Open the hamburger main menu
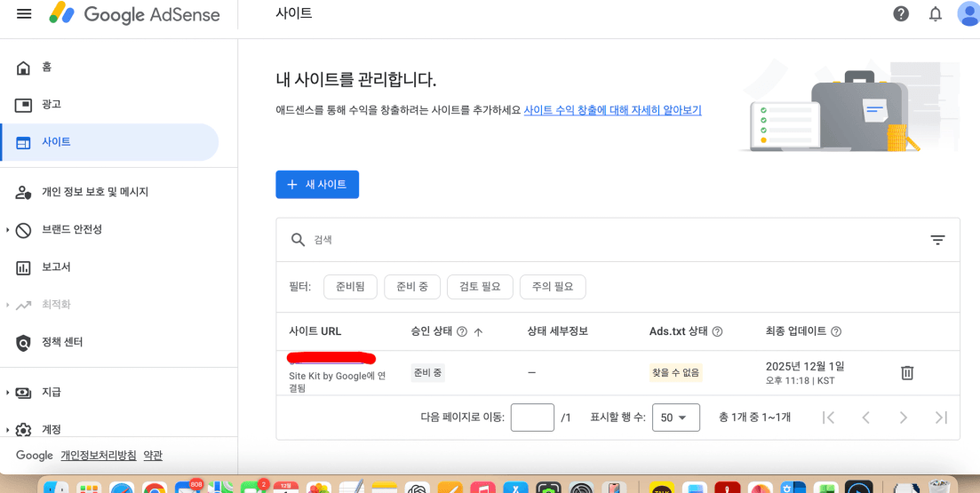Viewport: 980px width, 493px height. pyautogui.click(x=24, y=14)
